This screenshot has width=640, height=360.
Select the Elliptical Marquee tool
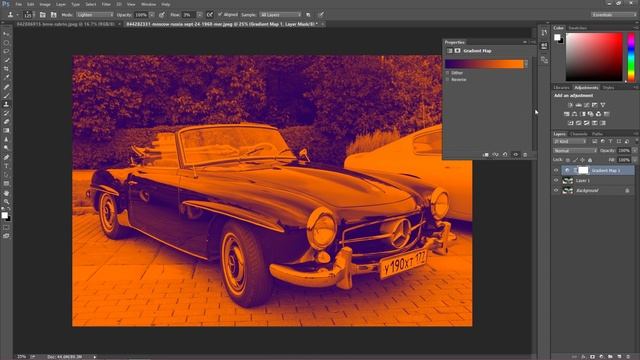point(6,43)
